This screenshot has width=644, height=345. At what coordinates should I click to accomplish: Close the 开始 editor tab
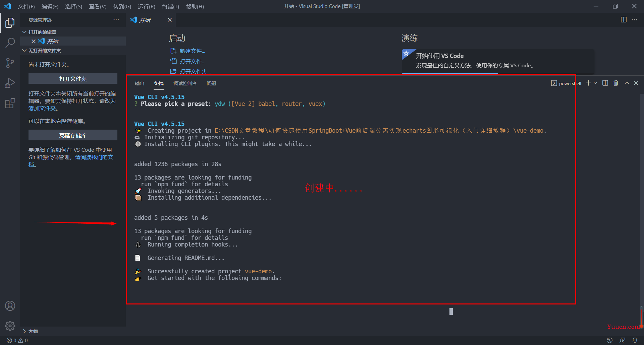[x=170, y=20]
